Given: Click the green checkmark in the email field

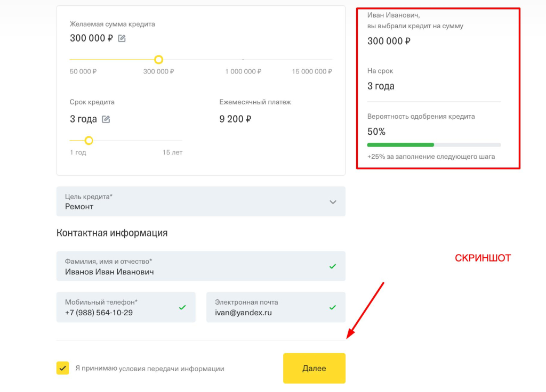Looking at the screenshot, I should click(x=333, y=307).
